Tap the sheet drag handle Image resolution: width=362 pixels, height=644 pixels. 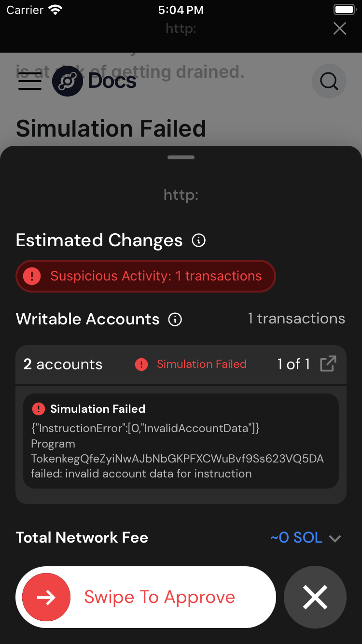181,157
